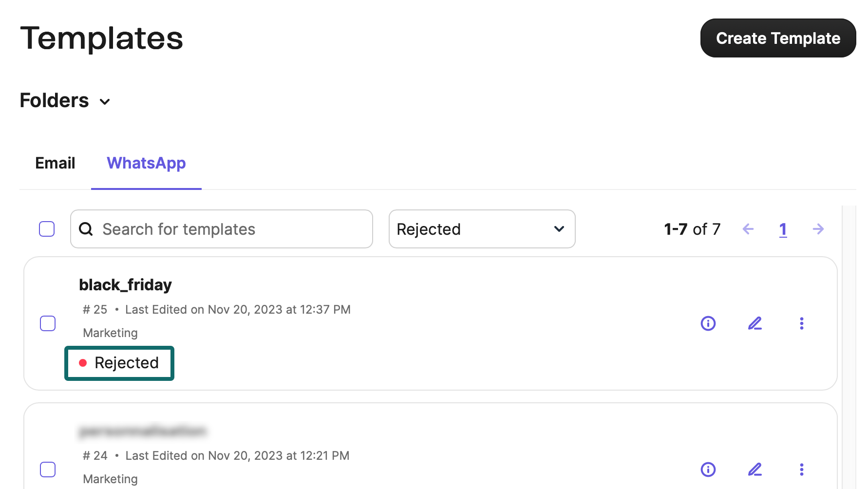Switch to the Email tab
This screenshot has height=489, width=868.
coord(55,163)
